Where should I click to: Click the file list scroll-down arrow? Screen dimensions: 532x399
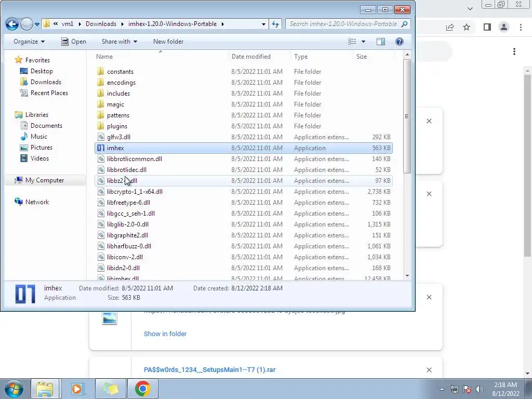[x=407, y=276]
